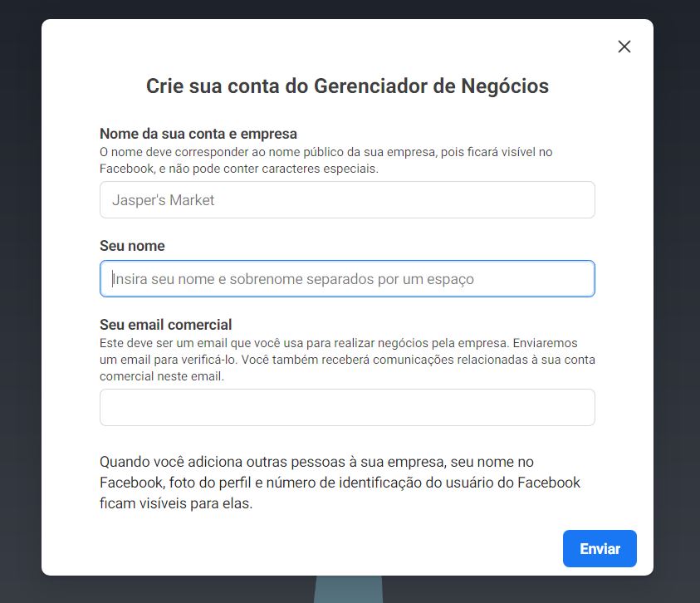Click the Seu email comercial field
The height and width of the screenshot is (603, 700).
point(347,407)
